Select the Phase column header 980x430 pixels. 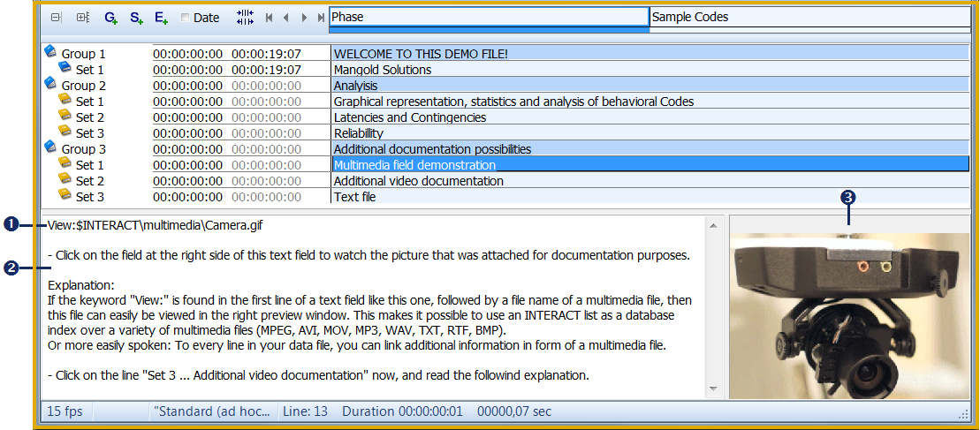point(490,18)
